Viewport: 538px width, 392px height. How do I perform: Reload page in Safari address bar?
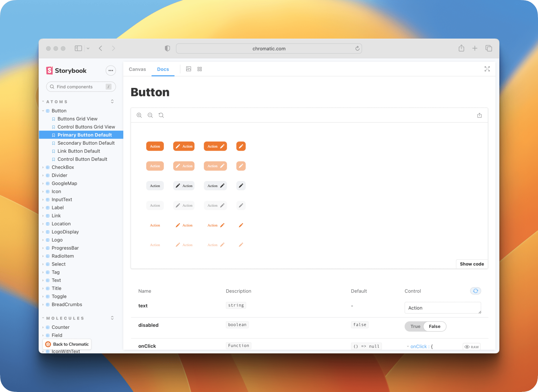[x=357, y=49]
